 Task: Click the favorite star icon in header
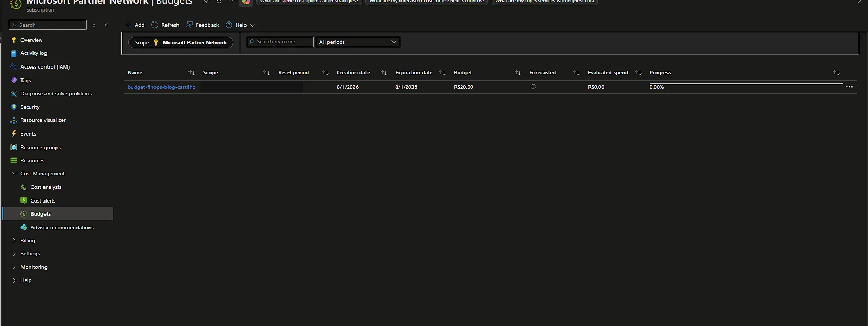pos(219,2)
